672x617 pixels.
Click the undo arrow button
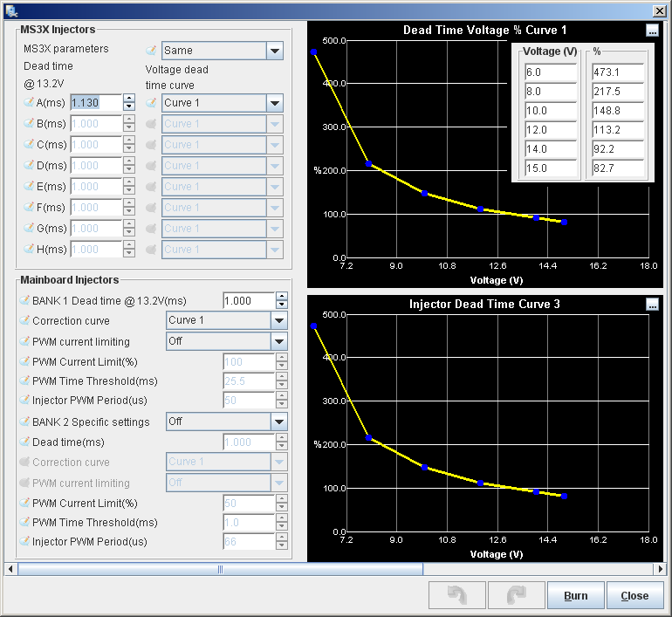click(x=456, y=595)
